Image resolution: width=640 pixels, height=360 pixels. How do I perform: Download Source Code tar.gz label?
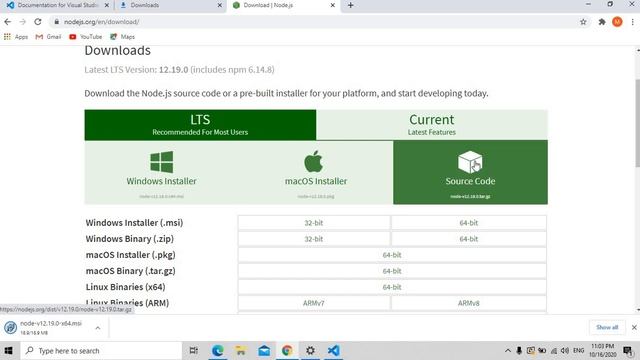click(470, 196)
